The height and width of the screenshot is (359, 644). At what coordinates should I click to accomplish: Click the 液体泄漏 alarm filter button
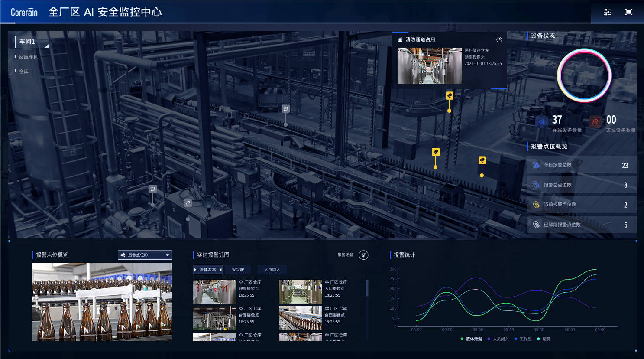208,270
